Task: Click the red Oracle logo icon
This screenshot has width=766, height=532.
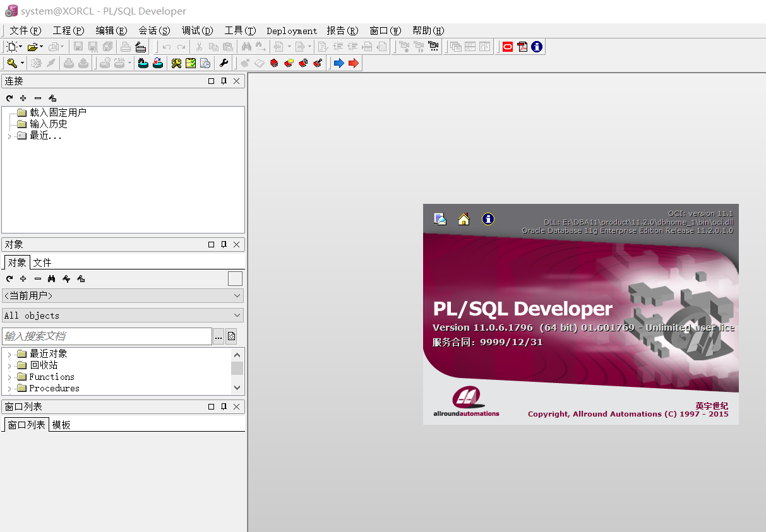Action: tap(508, 47)
